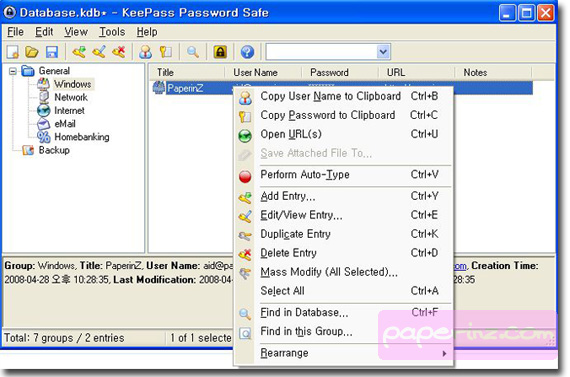Click the Delete Entry toolbar key icon

tap(119, 52)
